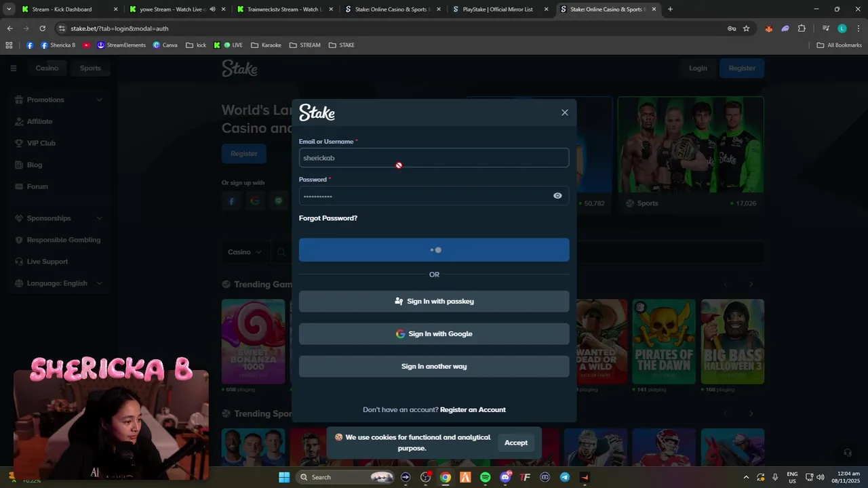868x488 pixels.
Task: Accept the cookies notice
Action: (x=516, y=443)
